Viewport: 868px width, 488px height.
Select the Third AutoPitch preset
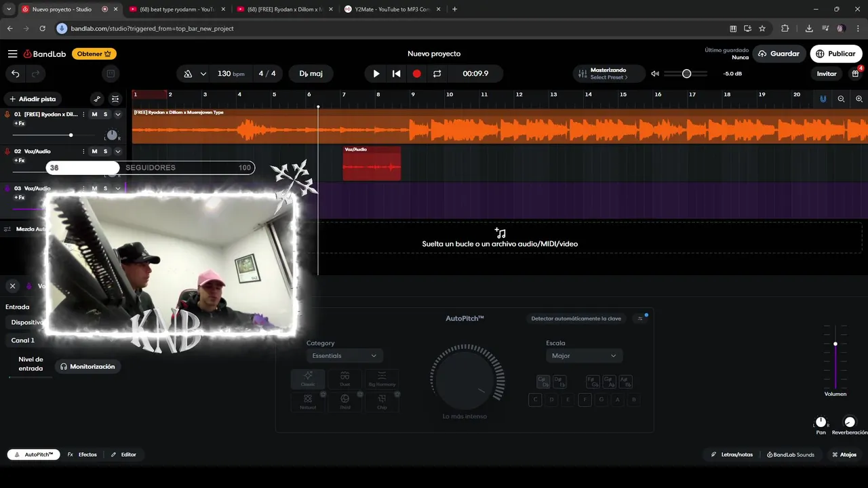pos(345,402)
